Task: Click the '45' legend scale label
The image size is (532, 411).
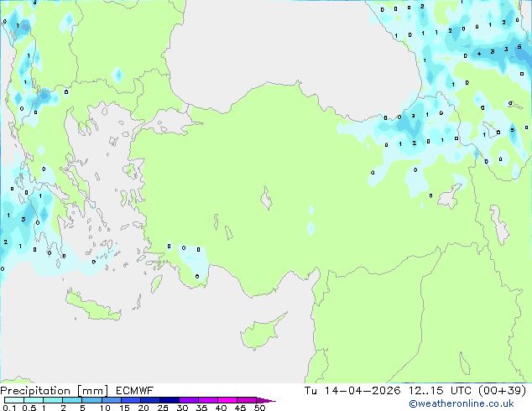Action: [x=240, y=408]
